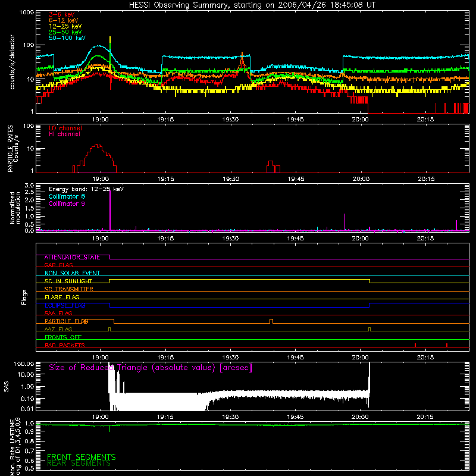Select the REAR SEGMENTS legend label
The image size is (476, 476).
click(x=79, y=464)
